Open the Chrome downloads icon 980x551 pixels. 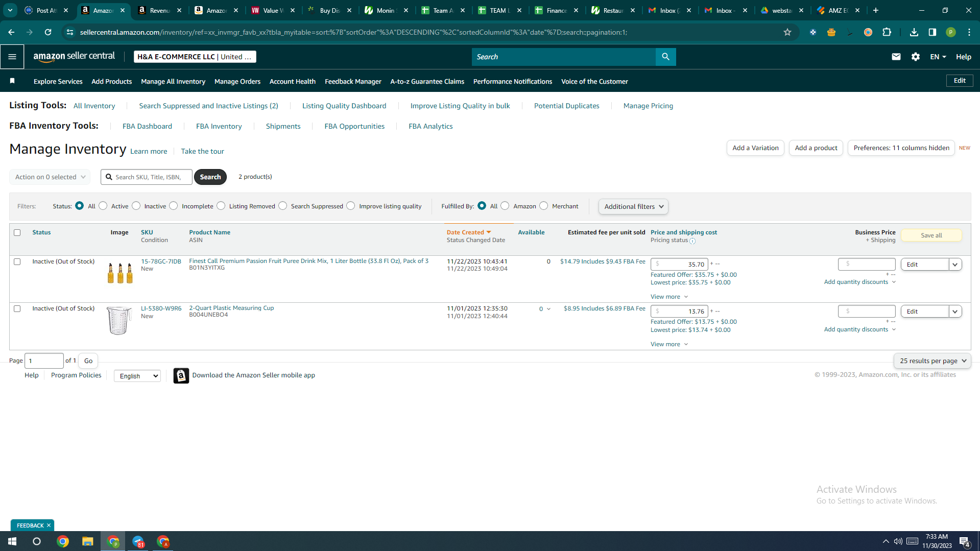(x=914, y=32)
